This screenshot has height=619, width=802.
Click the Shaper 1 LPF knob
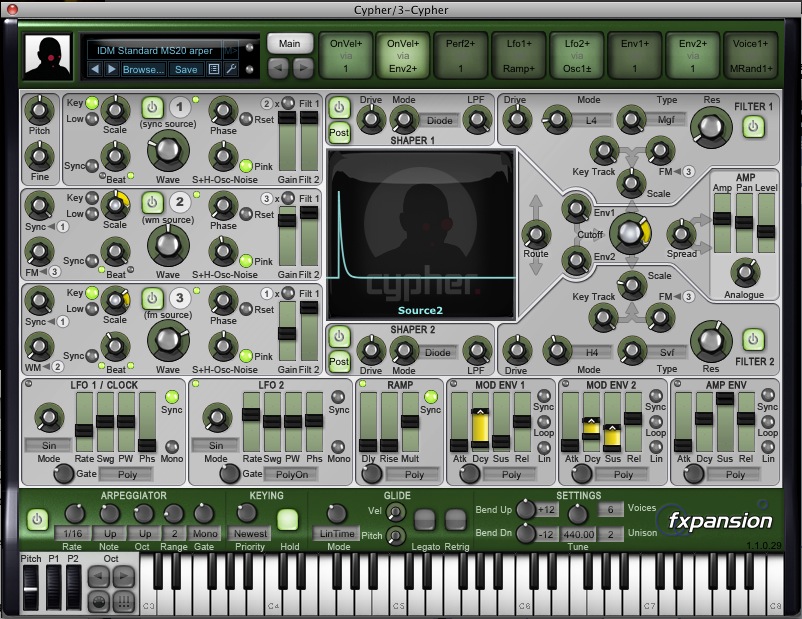477,120
